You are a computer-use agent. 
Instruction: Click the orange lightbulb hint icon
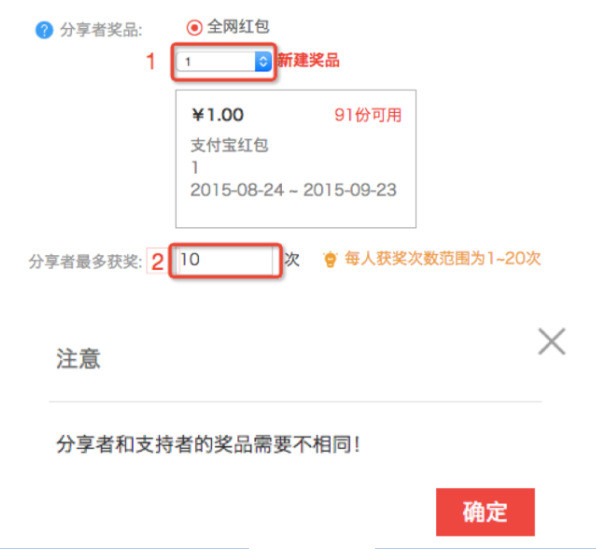330,259
